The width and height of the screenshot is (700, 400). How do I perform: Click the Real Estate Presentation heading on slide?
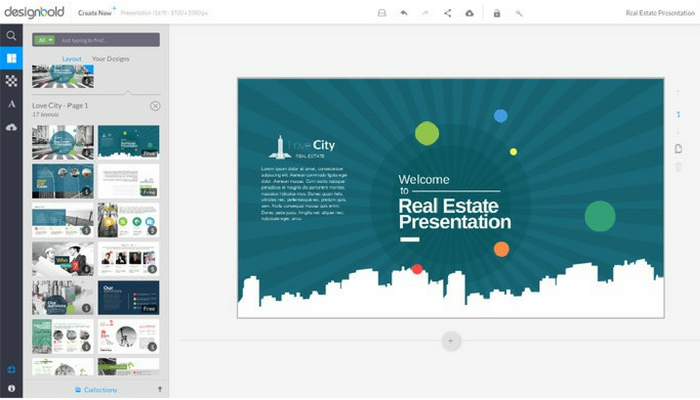(x=454, y=214)
